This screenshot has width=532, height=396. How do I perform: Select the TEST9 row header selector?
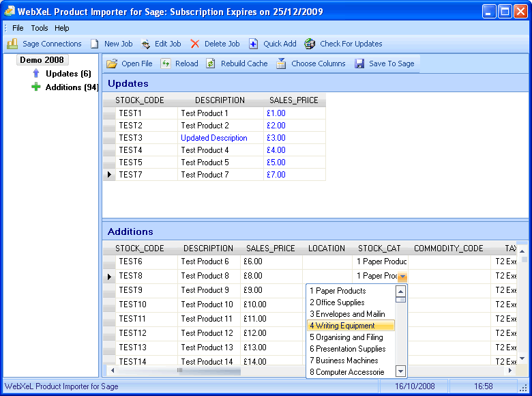(x=109, y=290)
